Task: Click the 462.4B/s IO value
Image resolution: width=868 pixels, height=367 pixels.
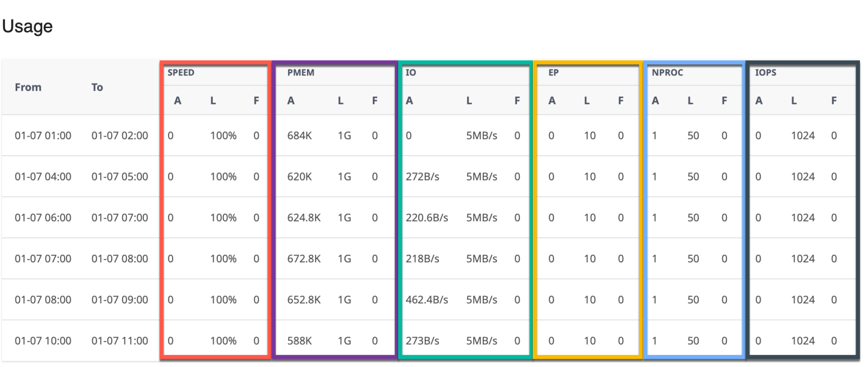Action: tap(427, 300)
